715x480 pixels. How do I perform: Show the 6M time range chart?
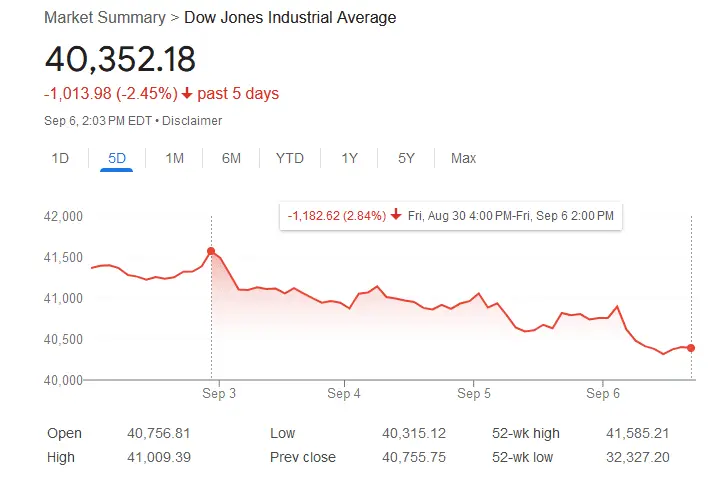click(231, 158)
